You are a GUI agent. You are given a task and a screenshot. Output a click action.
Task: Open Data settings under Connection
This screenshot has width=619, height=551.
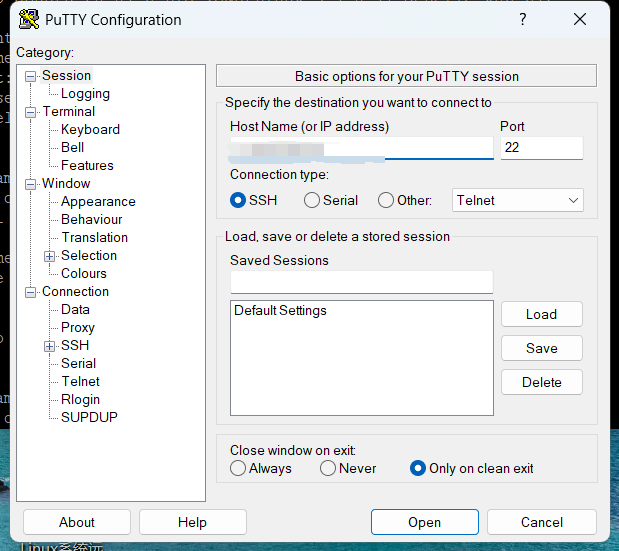pyautogui.click(x=75, y=309)
